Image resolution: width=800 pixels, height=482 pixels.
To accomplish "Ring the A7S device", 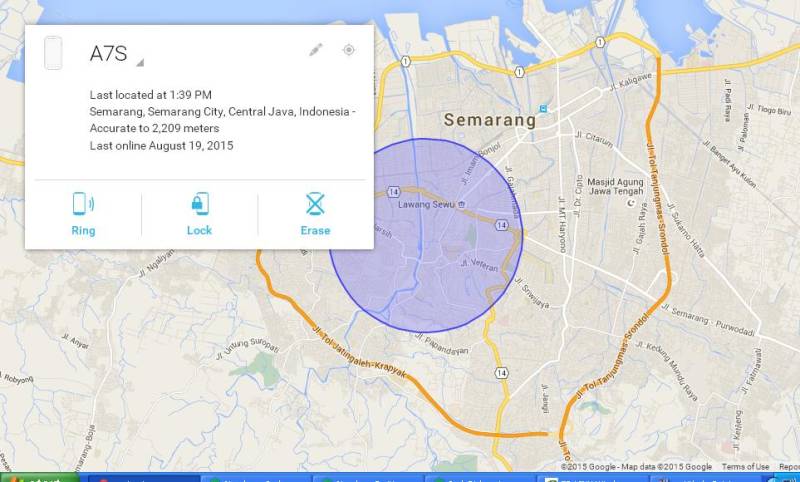I will [83, 214].
